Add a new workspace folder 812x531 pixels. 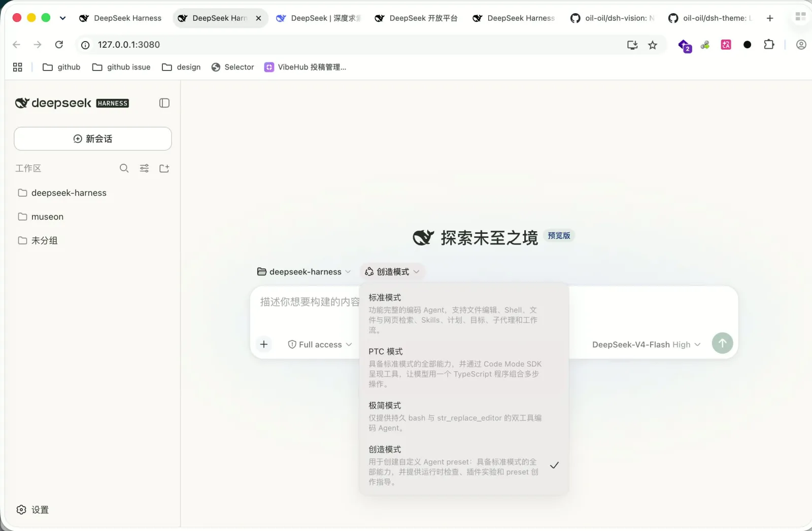click(x=164, y=168)
